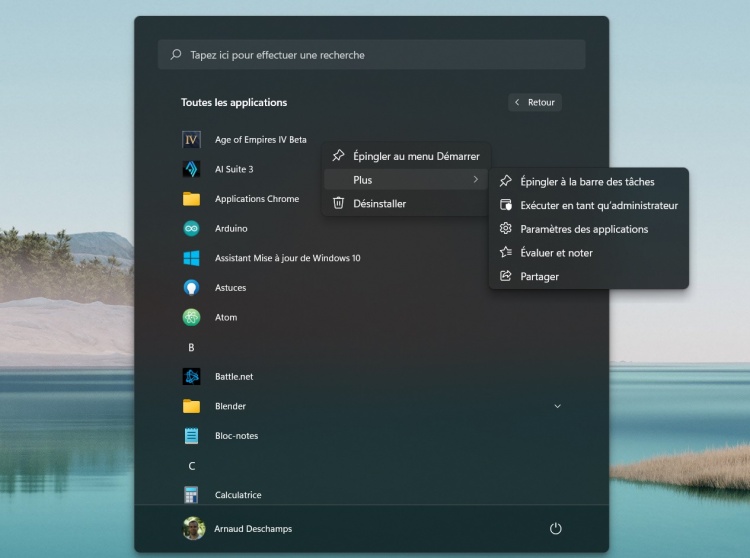Screen dimensions: 750x558
Task: Click the star icon for Évaluer et noter
Action: click(x=506, y=252)
